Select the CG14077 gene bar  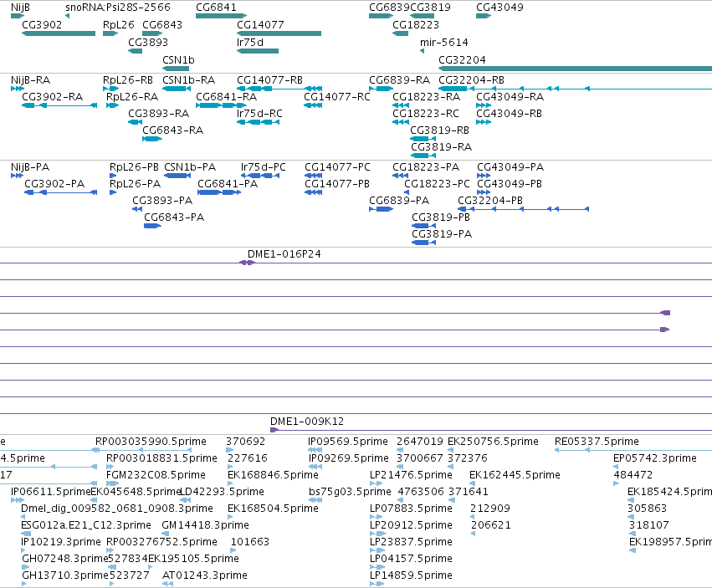pyautogui.click(x=279, y=33)
